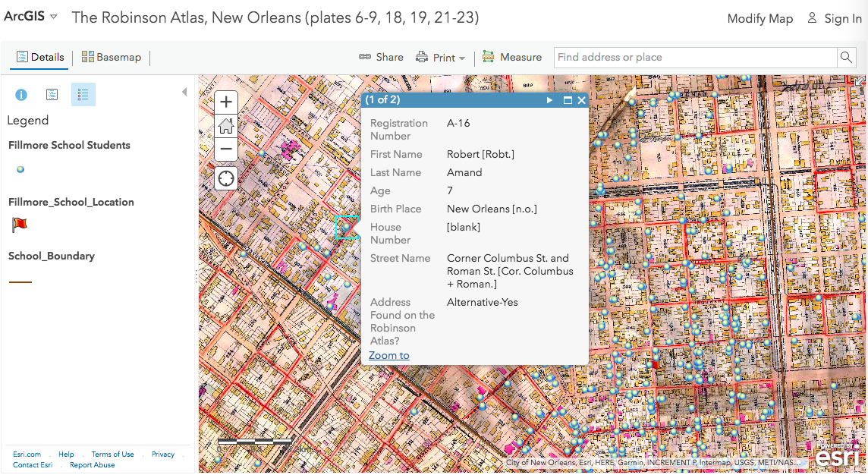
Task: Maximize the popup window
Action: pos(568,100)
